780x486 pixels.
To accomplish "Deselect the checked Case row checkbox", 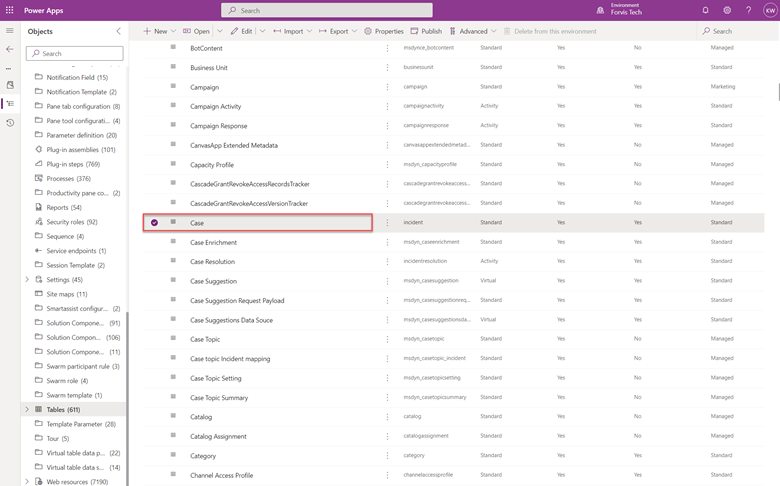I will [154, 223].
